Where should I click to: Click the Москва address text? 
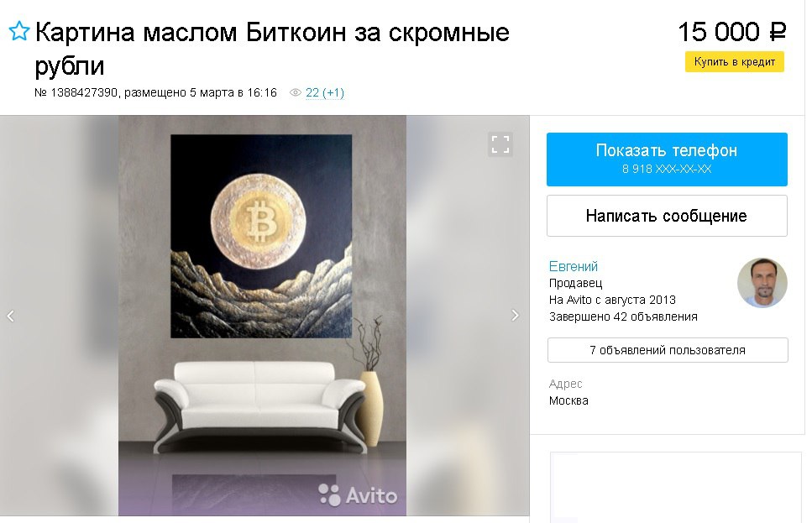[568, 400]
